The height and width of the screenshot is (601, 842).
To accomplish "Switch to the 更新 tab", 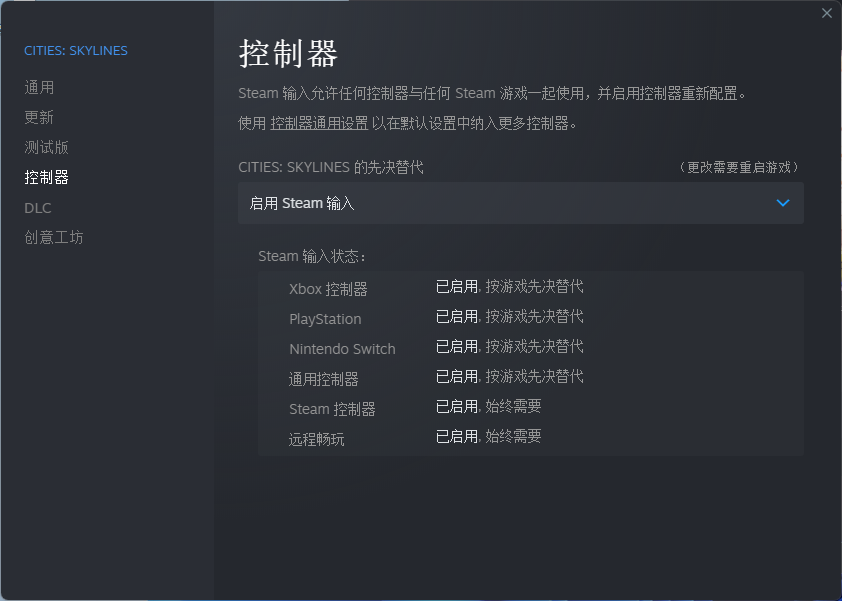I will tap(39, 118).
